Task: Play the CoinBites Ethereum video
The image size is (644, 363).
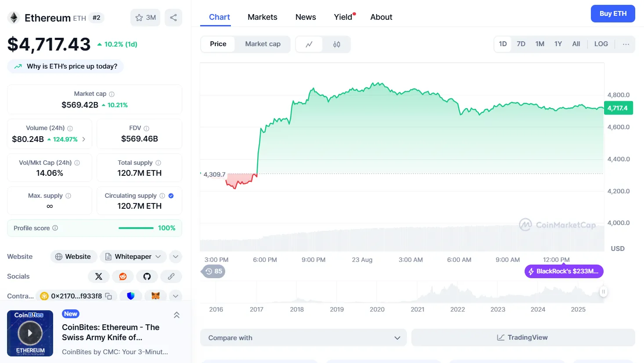Action: (30, 333)
